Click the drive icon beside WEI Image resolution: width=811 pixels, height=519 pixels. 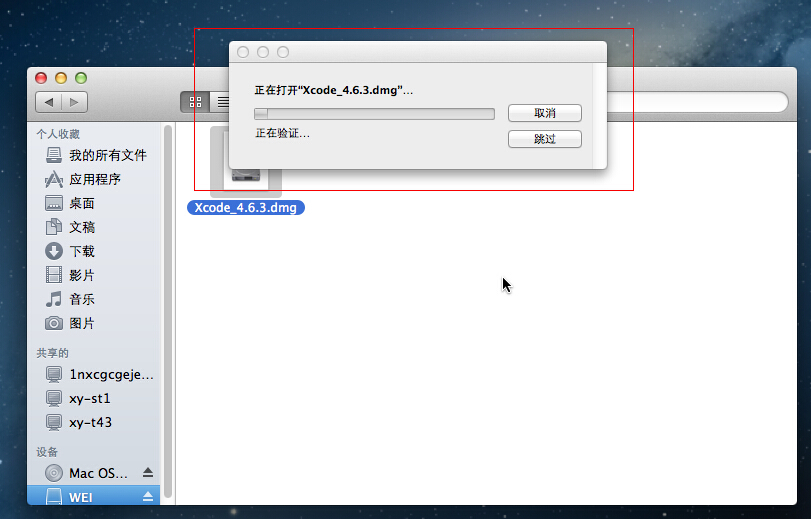(54, 497)
